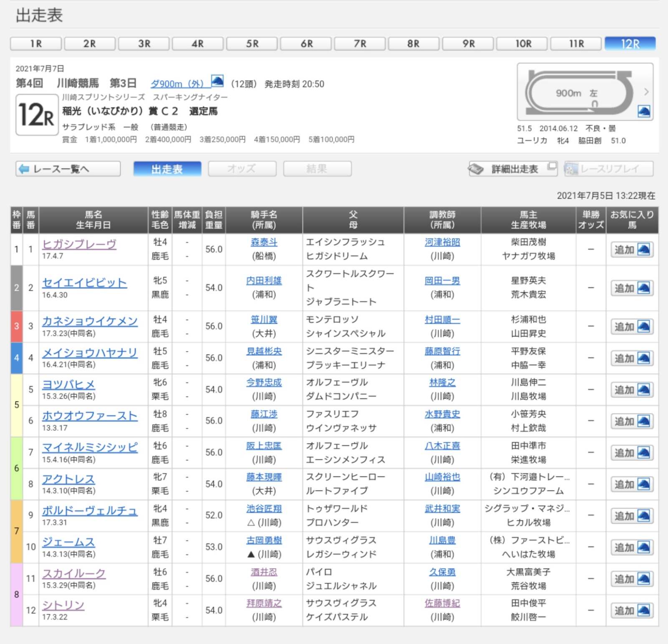The image size is (668, 644).
Task: Add ヨツバヒメ to favorites with 追加
Action: point(632,390)
